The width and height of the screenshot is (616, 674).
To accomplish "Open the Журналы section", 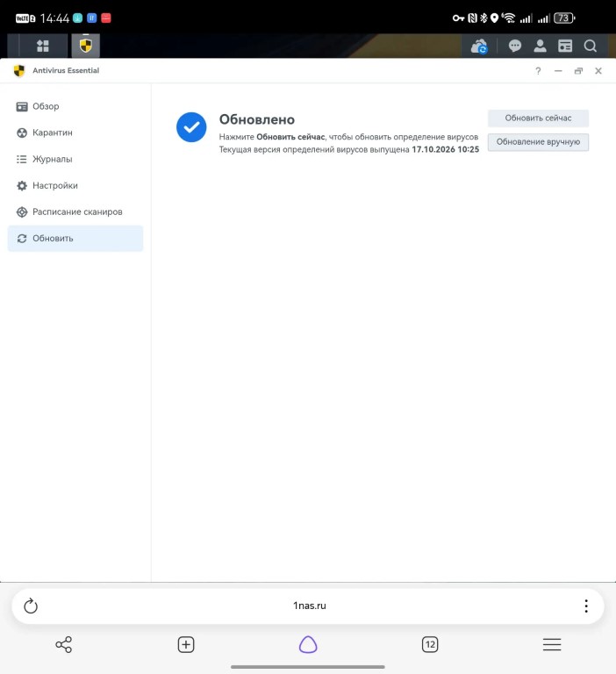I will click(75, 159).
